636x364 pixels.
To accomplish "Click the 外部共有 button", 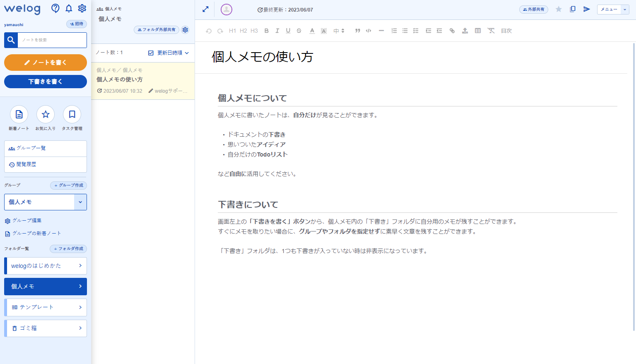I will pyautogui.click(x=534, y=10).
